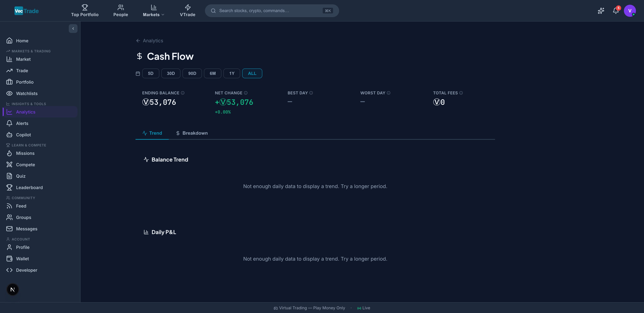Open Top Portfolio from top navigation
The width and height of the screenshot is (644, 313).
pos(85,11)
